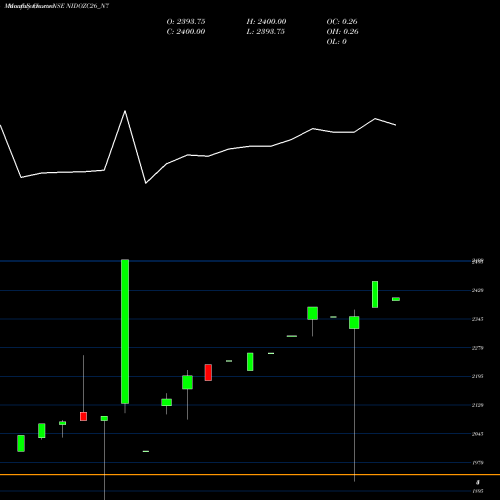Click the 'OC: 0.26' readout
Image resolution: width=500 pixels, height=500 pixels.
342,22
